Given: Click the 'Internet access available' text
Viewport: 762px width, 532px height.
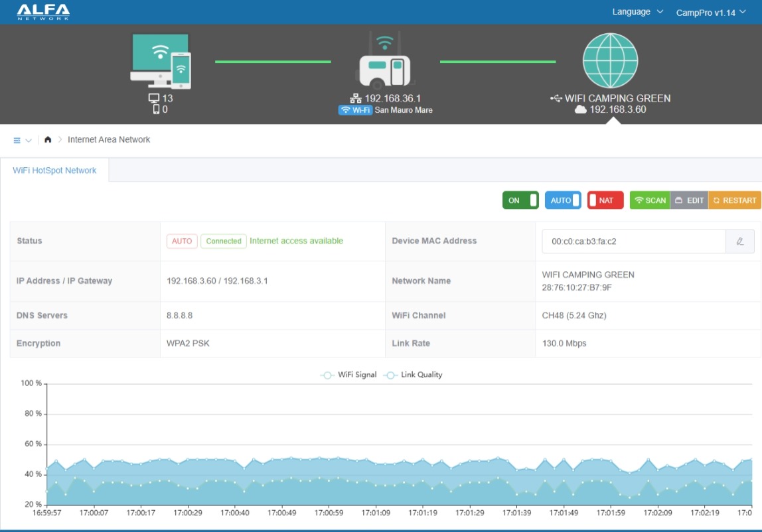Looking at the screenshot, I should tap(296, 241).
